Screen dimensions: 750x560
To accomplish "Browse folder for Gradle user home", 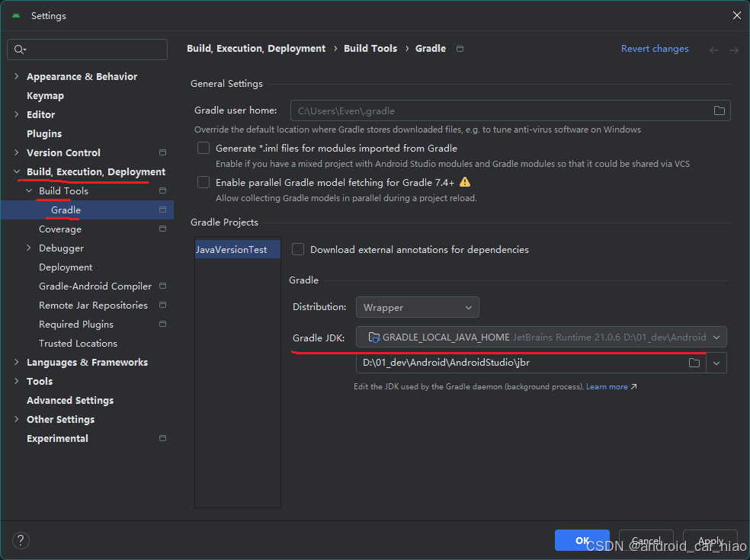I will click(x=719, y=111).
